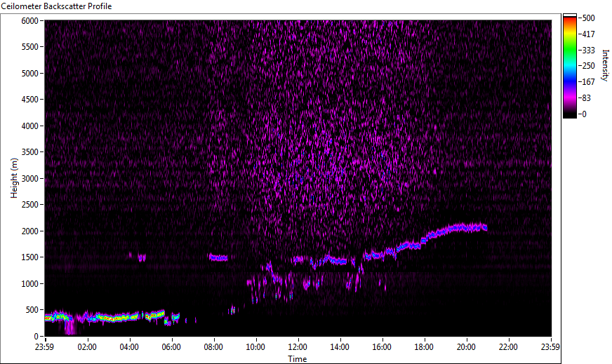
Task: Click the 5500 height axis tick
Action: [x=30, y=47]
